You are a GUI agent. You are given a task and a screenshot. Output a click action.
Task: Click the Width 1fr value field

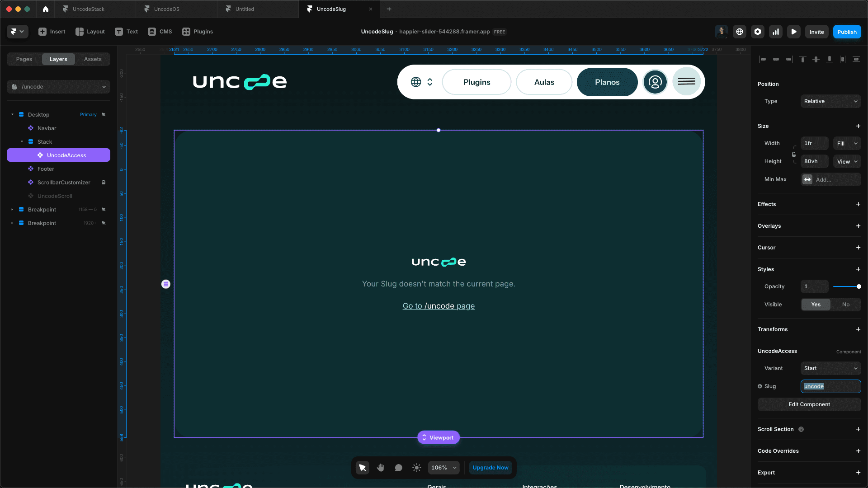(x=814, y=143)
